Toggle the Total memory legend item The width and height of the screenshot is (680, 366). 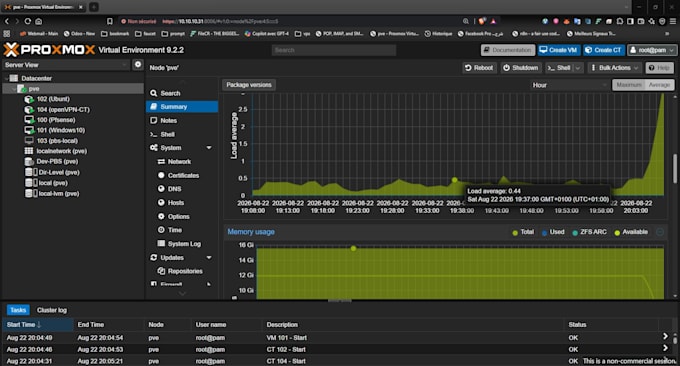click(x=523, y=232)
